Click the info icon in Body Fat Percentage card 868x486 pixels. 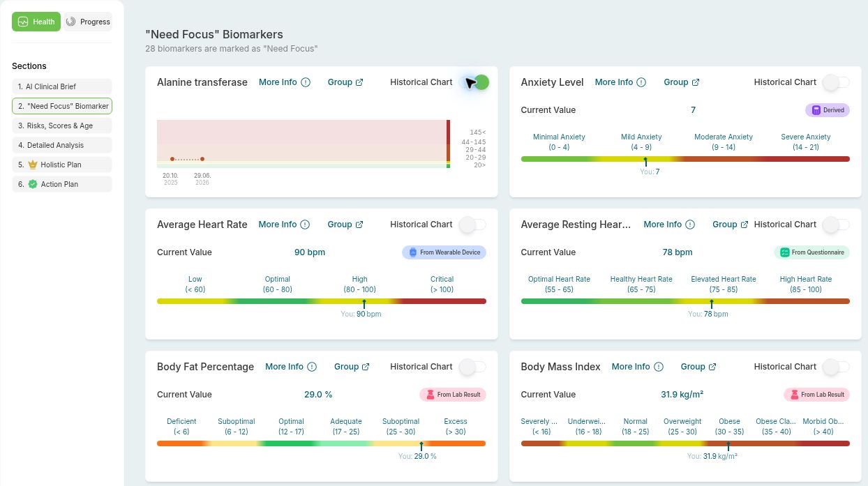coord(312,367)
